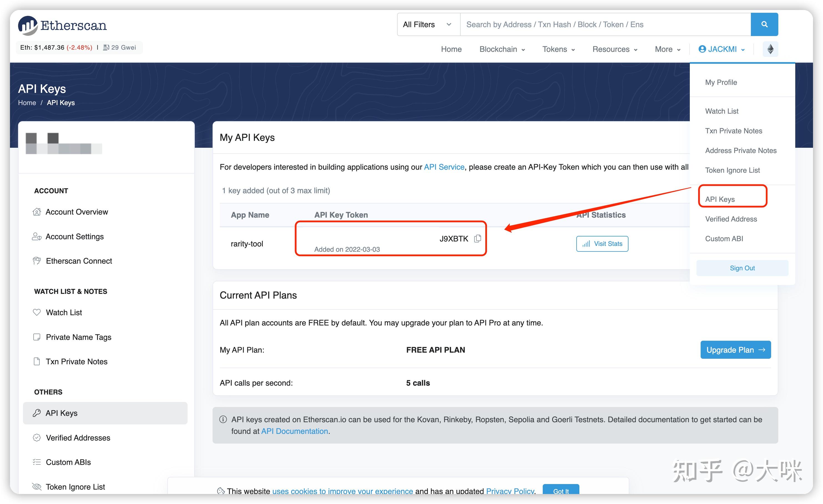Click the Ethereum diamond network icon
Viewport: 823px width, 504px height.
pos(770,49)
